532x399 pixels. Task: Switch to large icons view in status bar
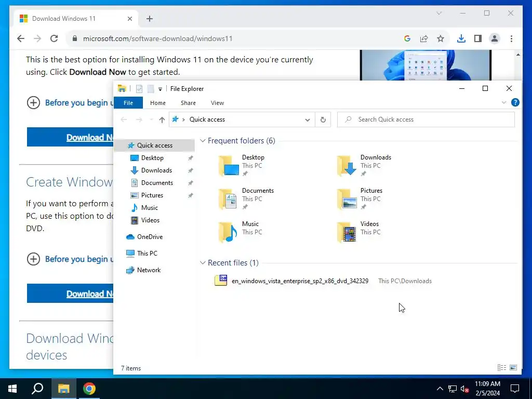point(513,367)
